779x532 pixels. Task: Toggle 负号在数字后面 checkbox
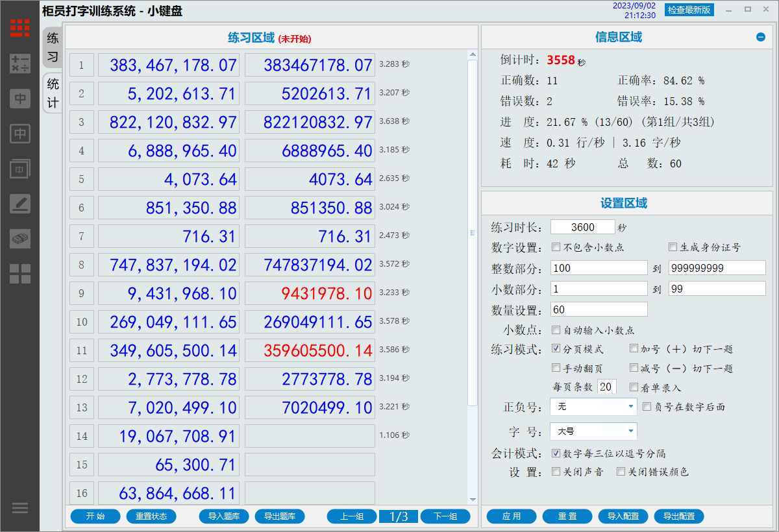tap(647, 407)
